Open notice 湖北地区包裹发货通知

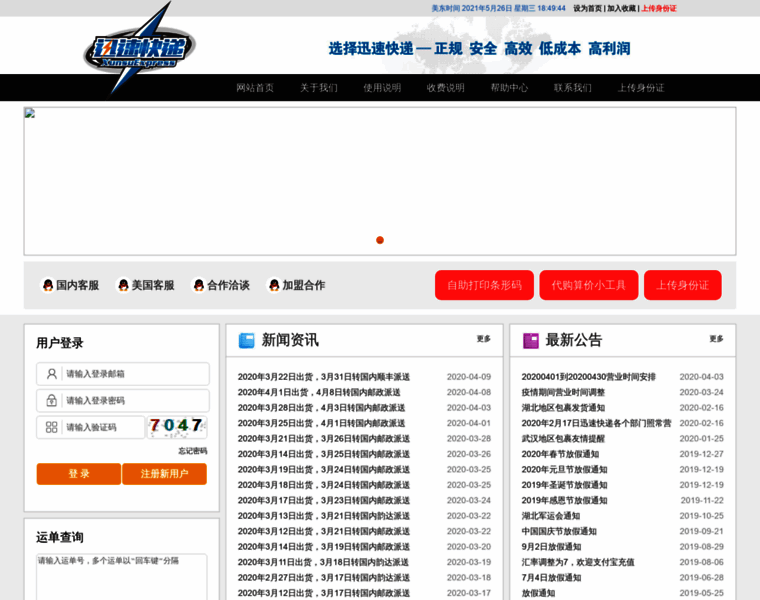(x=563, y=408)
